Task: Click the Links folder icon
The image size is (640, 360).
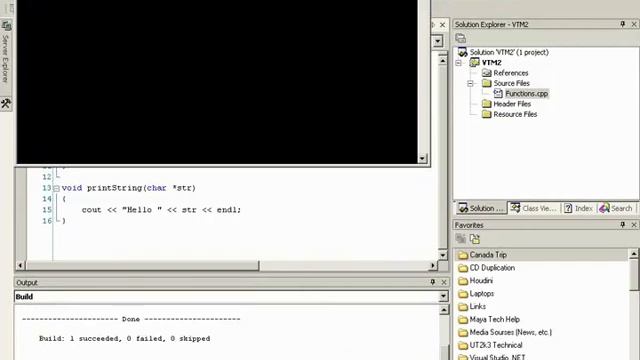Action: coord(462,307)
